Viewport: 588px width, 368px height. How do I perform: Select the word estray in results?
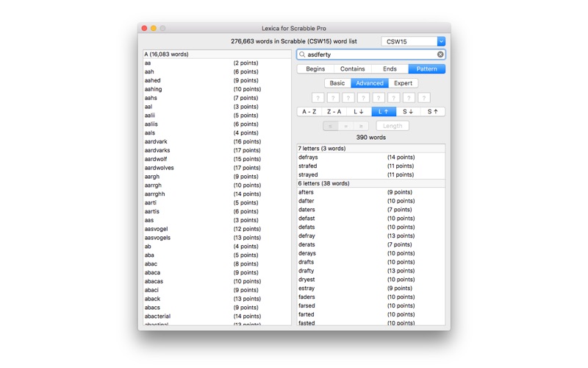(x=371, y=289)
